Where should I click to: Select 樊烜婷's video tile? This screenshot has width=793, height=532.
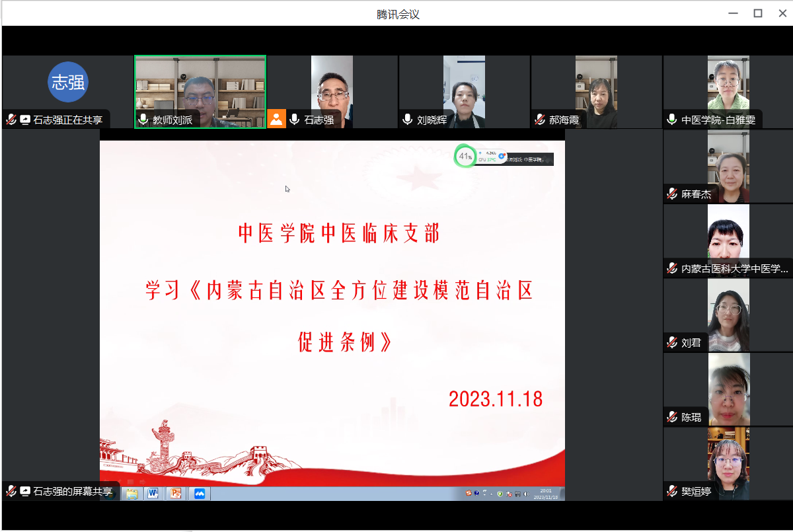(728, 463)
